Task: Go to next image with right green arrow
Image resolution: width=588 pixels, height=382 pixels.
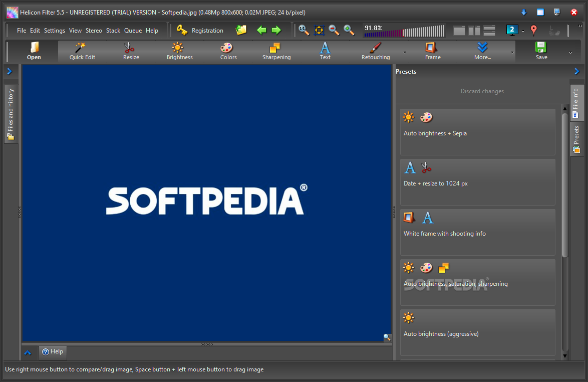Action: (x=276, y=30)
